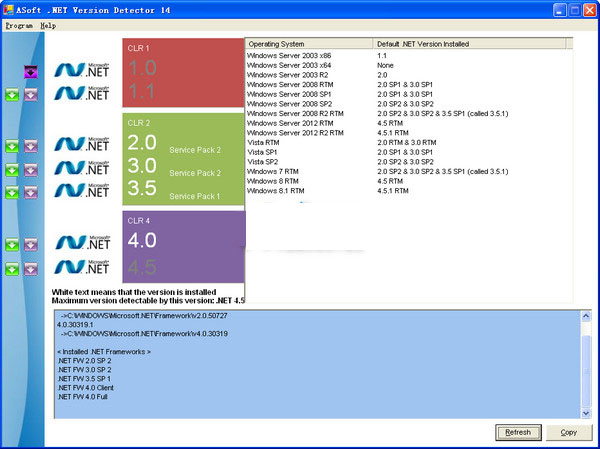Viewport: 600px width, 449px height.
Task: Click the large 4.0 version number
Action: pos(142,240)
